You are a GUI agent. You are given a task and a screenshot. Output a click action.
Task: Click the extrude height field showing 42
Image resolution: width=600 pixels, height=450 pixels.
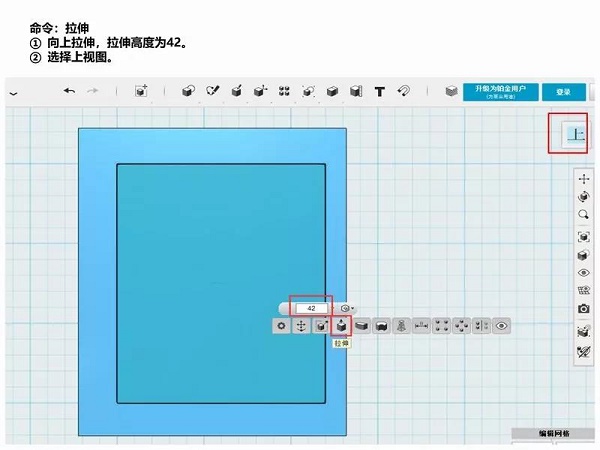click(312, 308)
